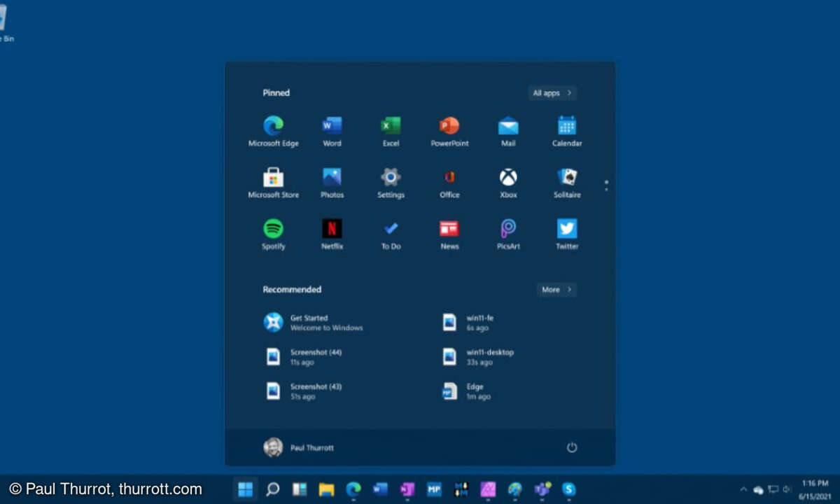
Task: Show More recommended items
Action: [556, 290]
